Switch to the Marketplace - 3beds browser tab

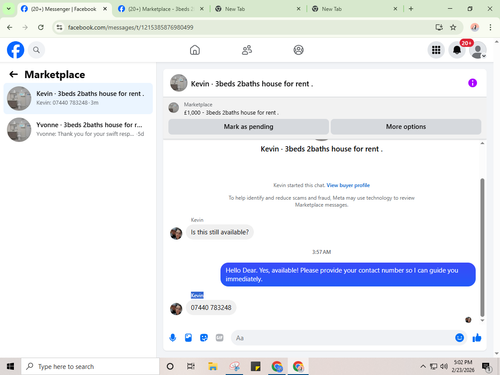click(x=161, y=9)
